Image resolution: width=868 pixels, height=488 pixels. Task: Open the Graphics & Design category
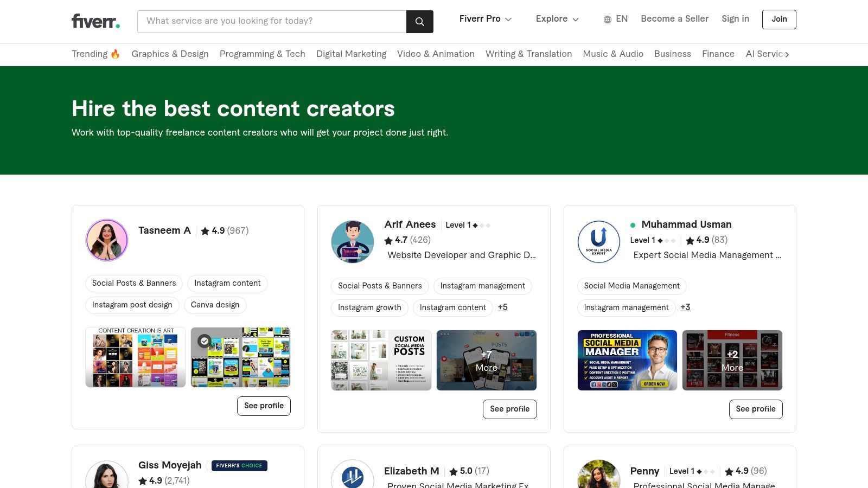[170, 54]
